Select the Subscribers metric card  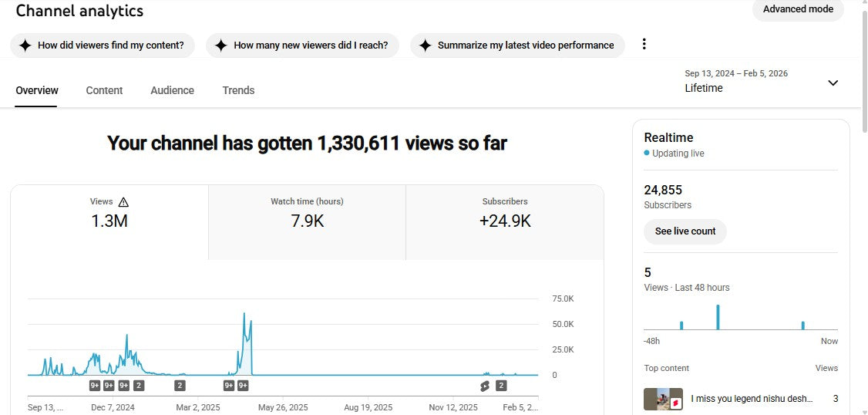coord(505,221)
